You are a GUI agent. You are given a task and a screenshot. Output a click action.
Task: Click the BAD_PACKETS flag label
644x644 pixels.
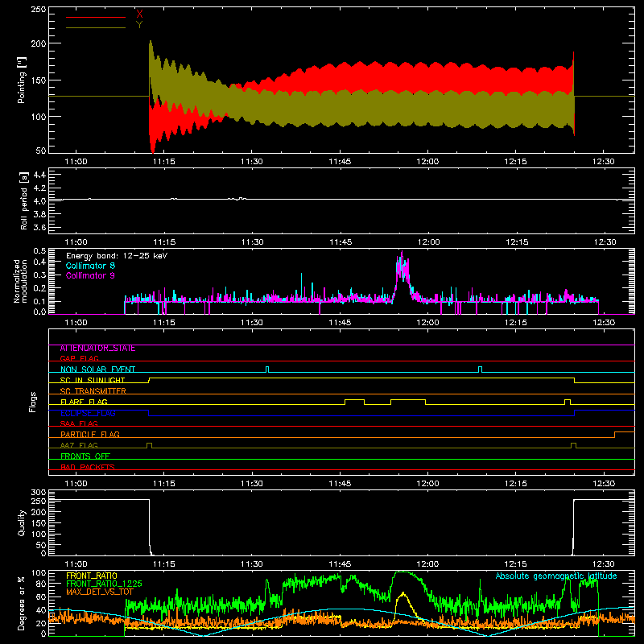[x=88, y=467]
